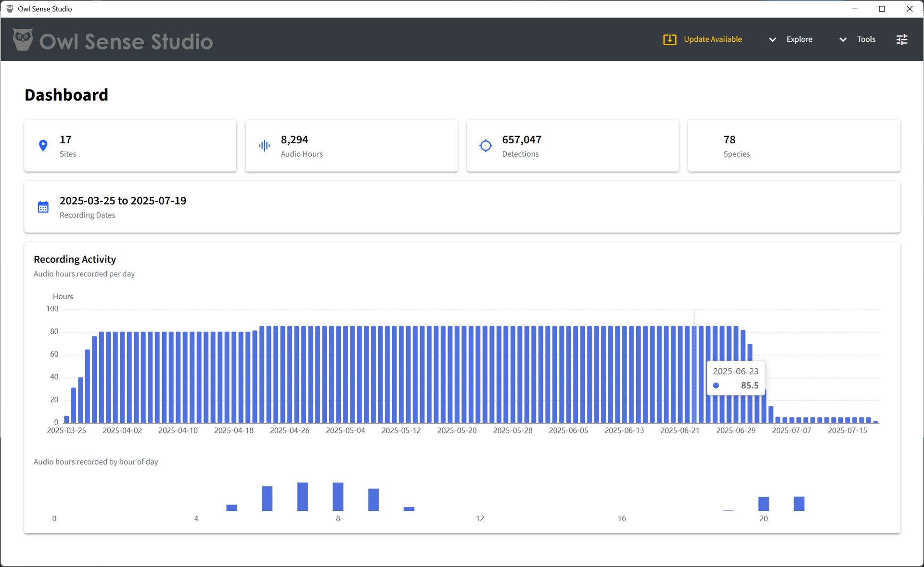Image resolution: width=924 pixels, height=567 pixels.
Task: Click the hour 20 bar in hourly chart
Action: pyautogui.click(x=763, y=504)
